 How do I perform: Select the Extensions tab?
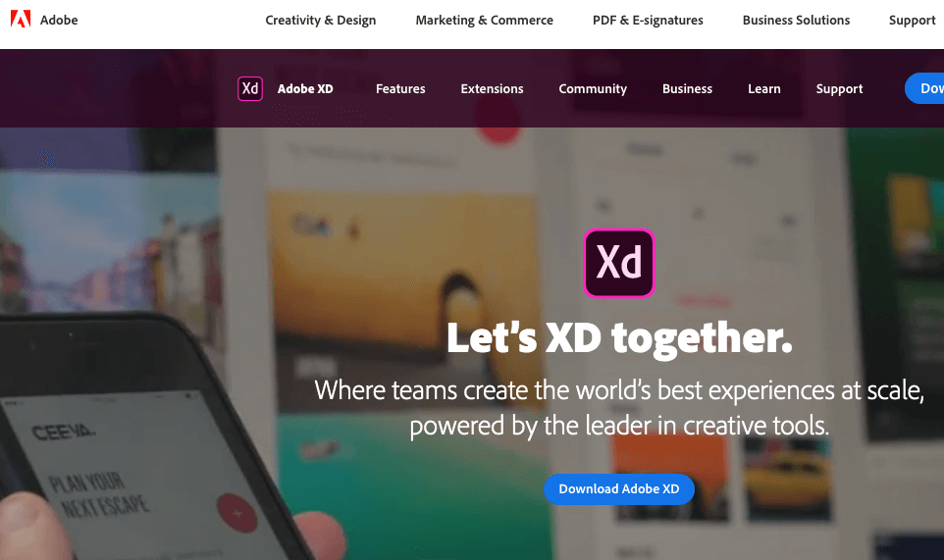[492, 88]
